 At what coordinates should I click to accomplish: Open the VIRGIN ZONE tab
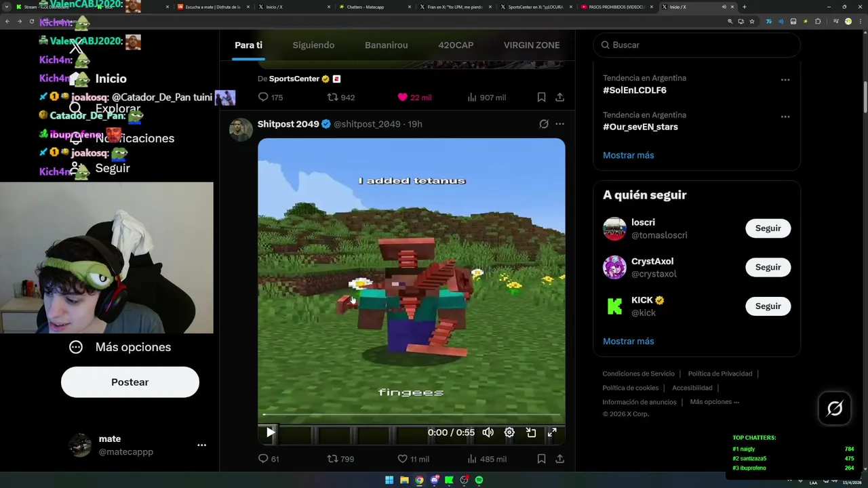click(532, 45)
